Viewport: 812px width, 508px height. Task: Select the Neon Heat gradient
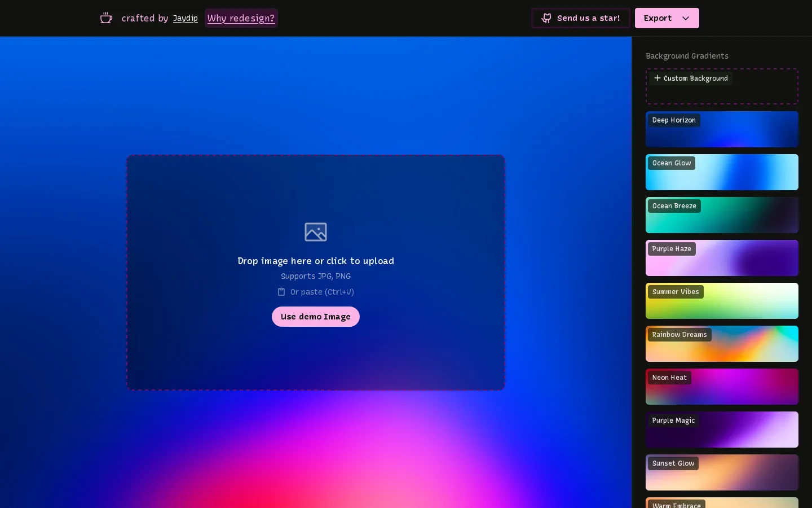[722, 387]
